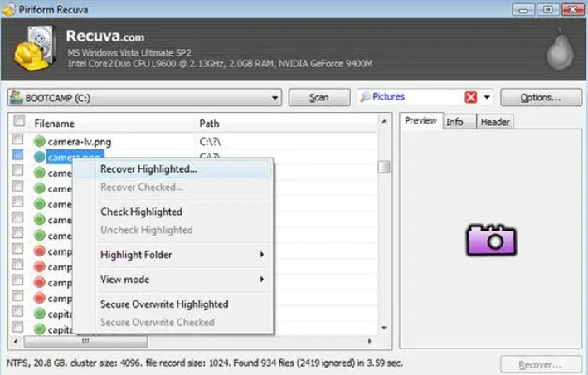Click the Piriform pear logo
The width and height of the screenshot is (588, 375).
pyautogui.click(x=560, y=49)
